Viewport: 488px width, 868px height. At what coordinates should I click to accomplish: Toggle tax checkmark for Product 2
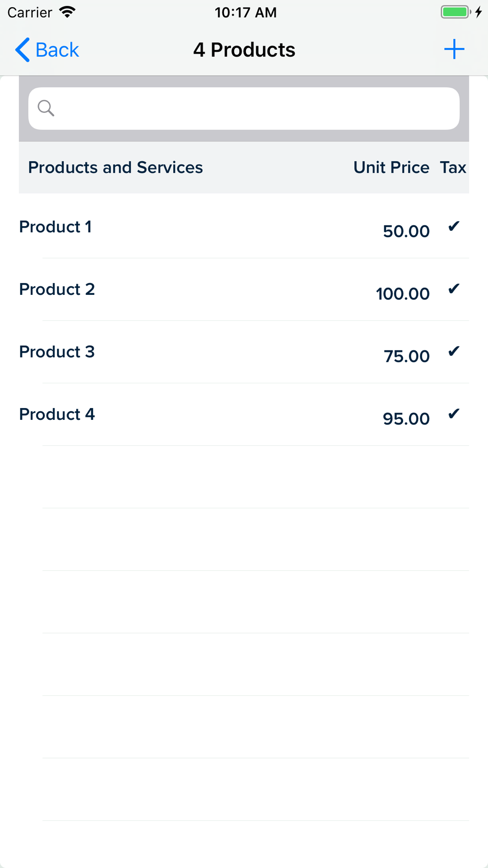point(454,289)
